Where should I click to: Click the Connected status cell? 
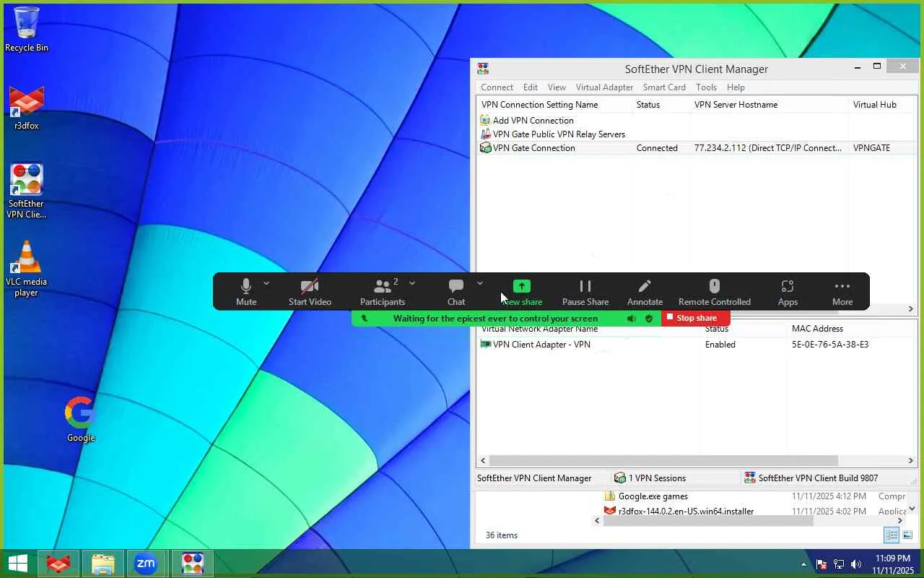(x=657, y=148)
